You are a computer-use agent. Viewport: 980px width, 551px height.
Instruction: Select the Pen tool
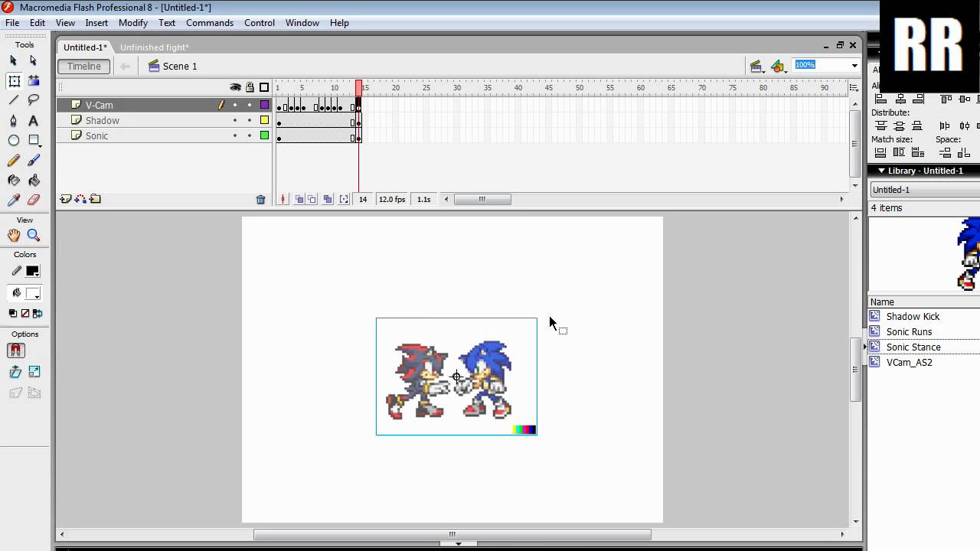coord(13,121)
